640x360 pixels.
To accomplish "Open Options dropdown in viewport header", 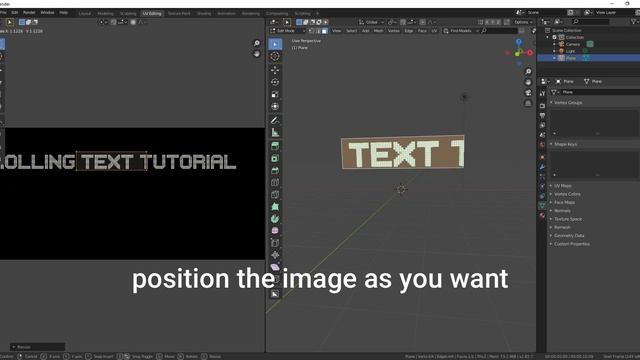I will point(523,22).
